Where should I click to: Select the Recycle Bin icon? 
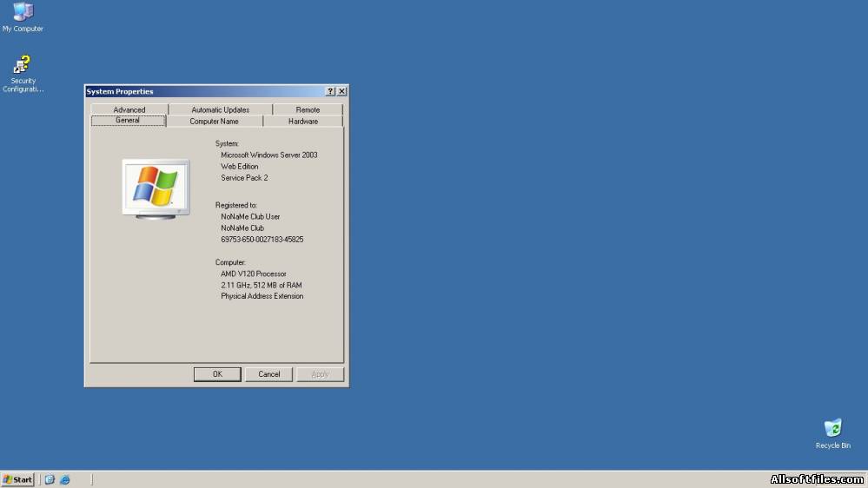tap(832, 433)
